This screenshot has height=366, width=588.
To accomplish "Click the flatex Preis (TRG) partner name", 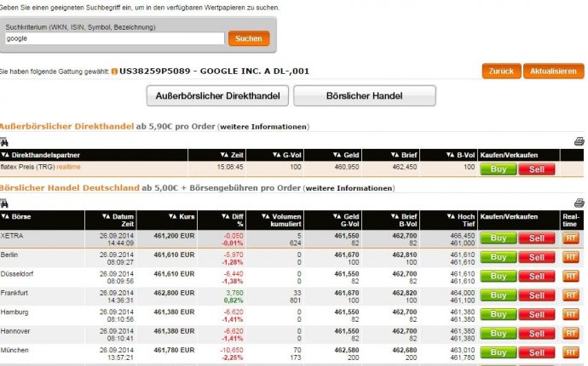I will [x=28, y=167].
